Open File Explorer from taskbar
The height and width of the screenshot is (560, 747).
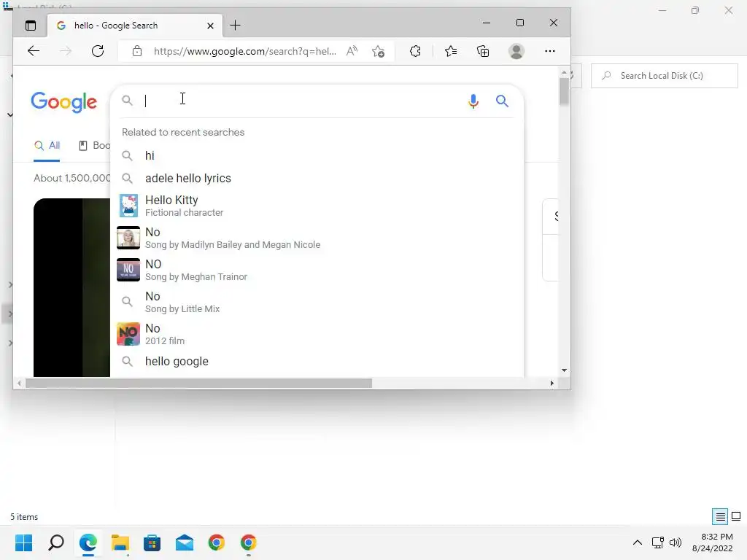[x=120, y=542]
